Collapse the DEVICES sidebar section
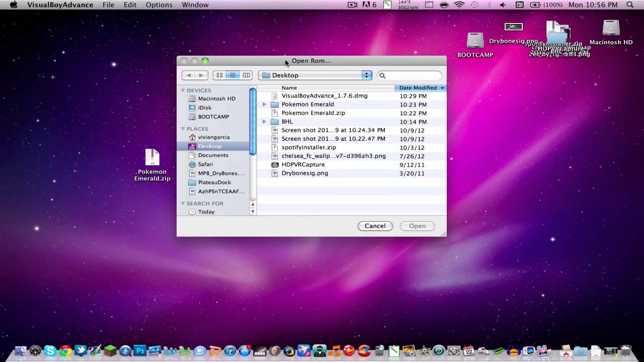 pos(183,90)
